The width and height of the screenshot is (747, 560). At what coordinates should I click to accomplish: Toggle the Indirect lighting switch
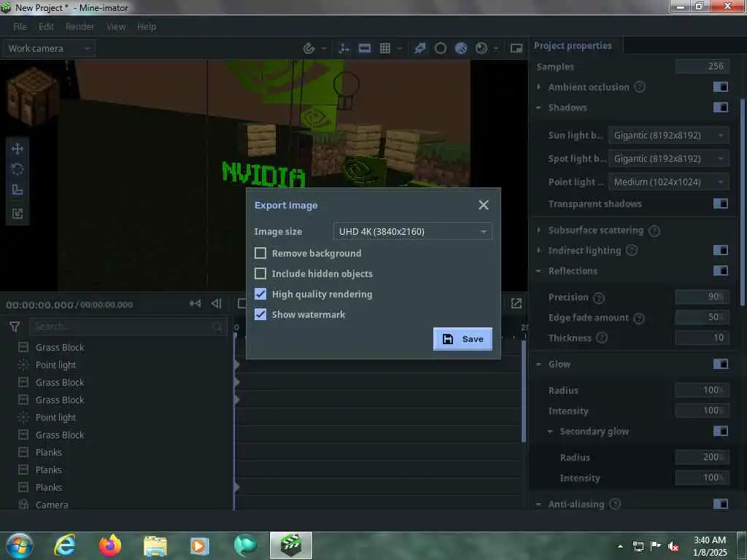720,250
